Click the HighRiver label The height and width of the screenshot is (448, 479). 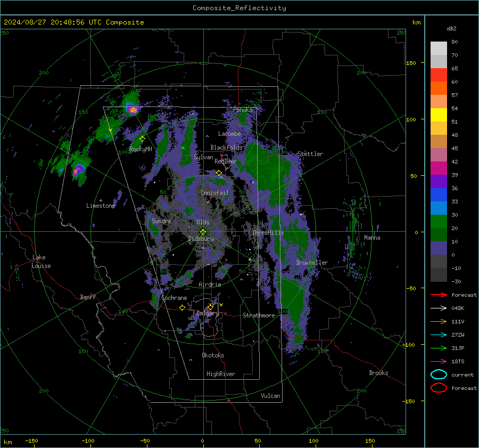tap(221, 374)
